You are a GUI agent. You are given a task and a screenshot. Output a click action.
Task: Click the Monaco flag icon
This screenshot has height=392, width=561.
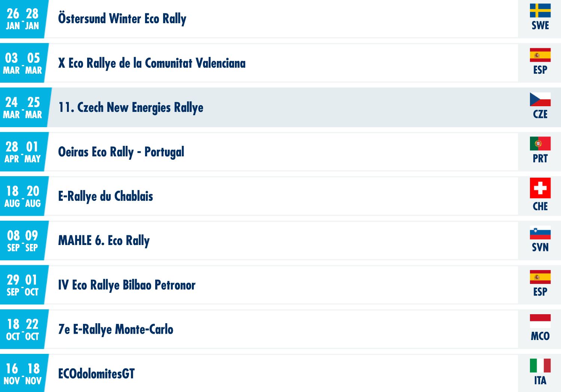click(x=540, y=321)
